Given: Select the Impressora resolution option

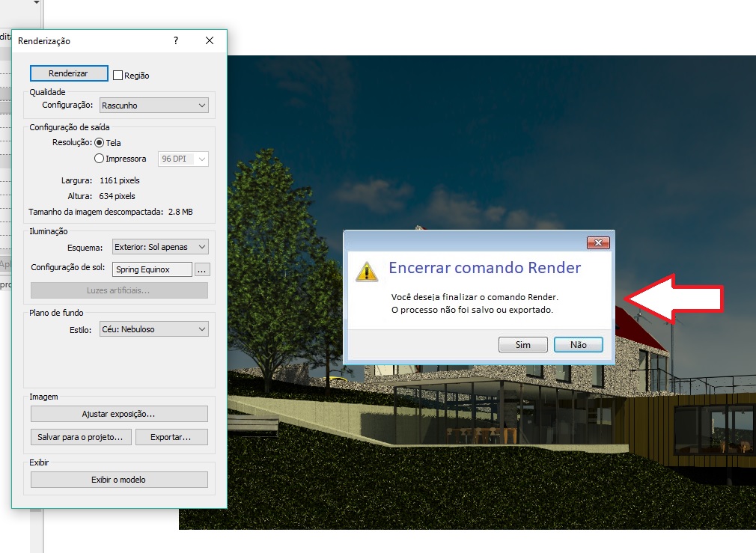Looking at the screenshot, I should 100,158.
